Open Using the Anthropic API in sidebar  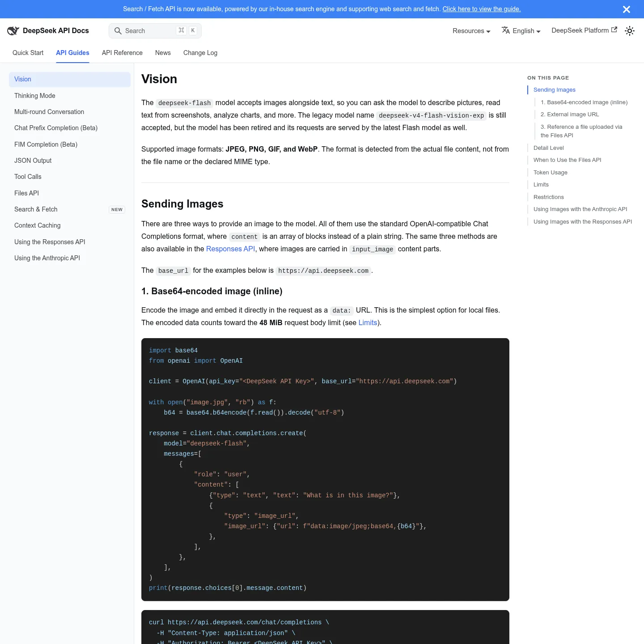(x=70, y=258)
